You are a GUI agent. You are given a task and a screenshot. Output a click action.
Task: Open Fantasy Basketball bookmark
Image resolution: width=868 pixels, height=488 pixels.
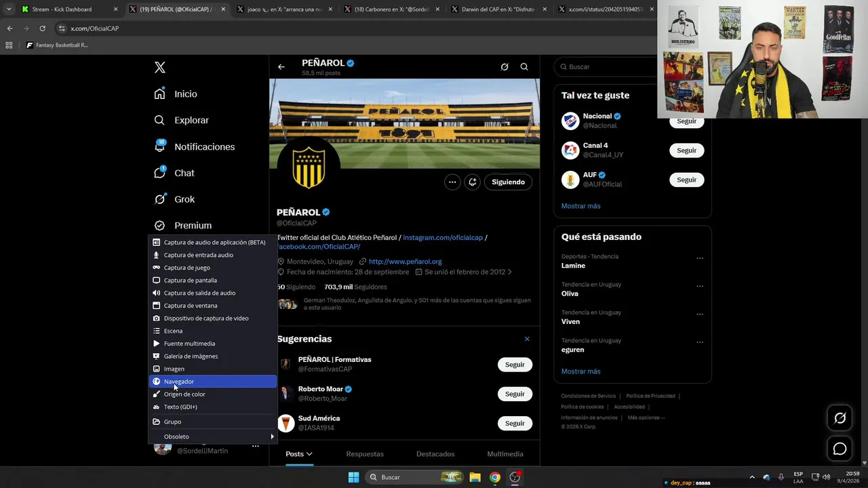tap(57, 45)
